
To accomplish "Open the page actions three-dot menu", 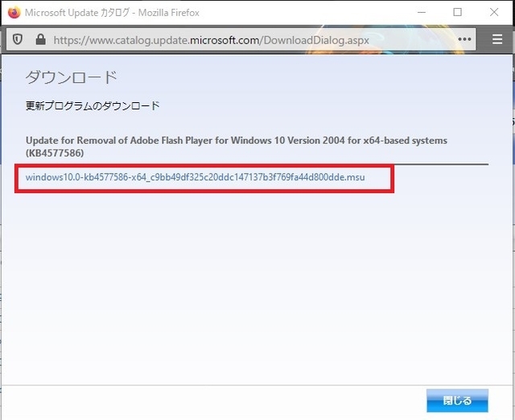I will click(x=464, y=39).
